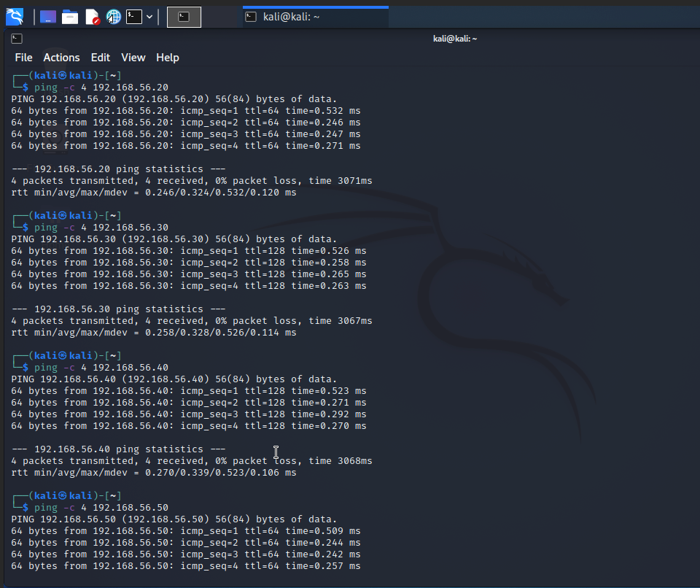700x588 pixels.
Task: Launch the web browser globe icon
Action: tap(114, 17)
